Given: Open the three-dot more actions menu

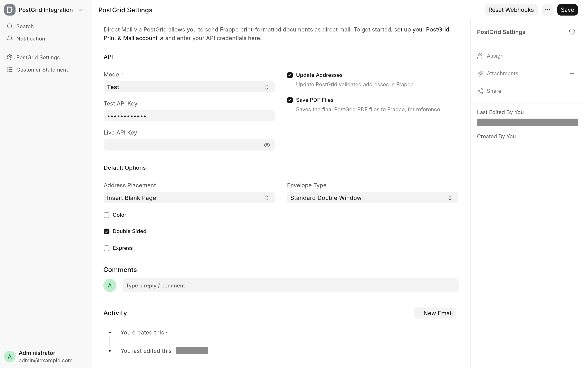Looking at the screenshot, I should (x=547, y=10).
